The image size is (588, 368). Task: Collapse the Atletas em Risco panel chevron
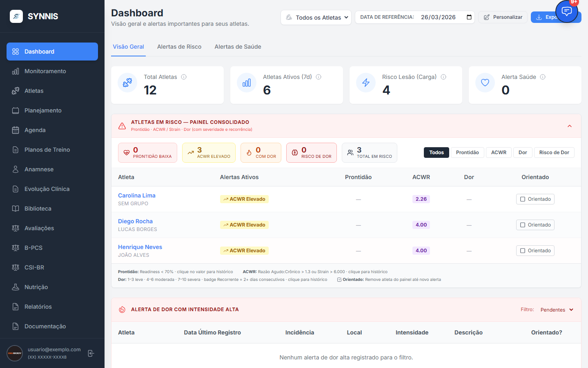(x=570, y=126)
